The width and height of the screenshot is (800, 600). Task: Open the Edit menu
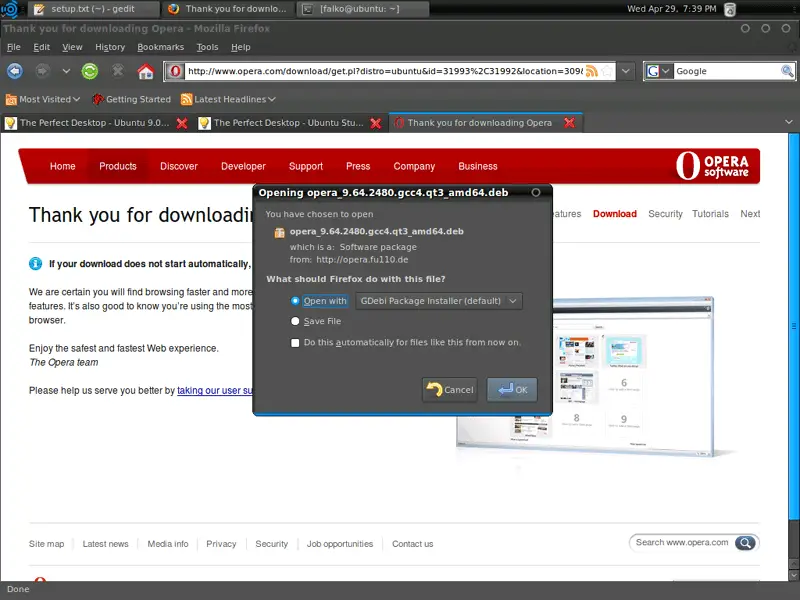[42, 47]
